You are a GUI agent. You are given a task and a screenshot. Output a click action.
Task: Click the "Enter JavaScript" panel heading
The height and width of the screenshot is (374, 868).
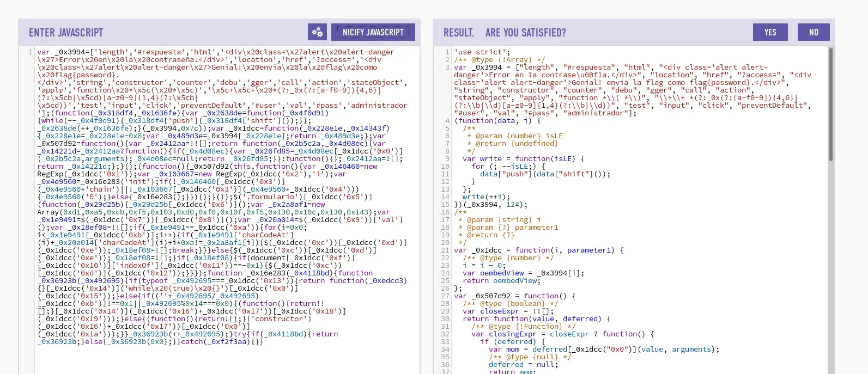66,33
